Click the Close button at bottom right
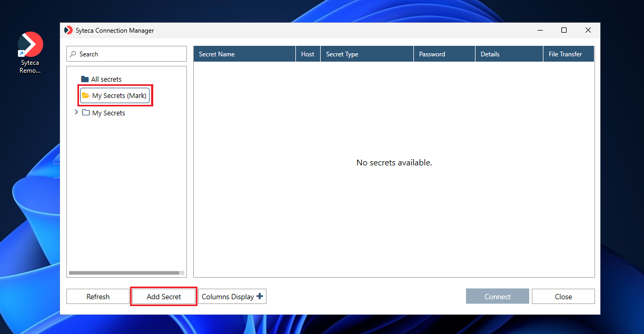The height and width of the screenshot is (334, 644). pos(563,297)
